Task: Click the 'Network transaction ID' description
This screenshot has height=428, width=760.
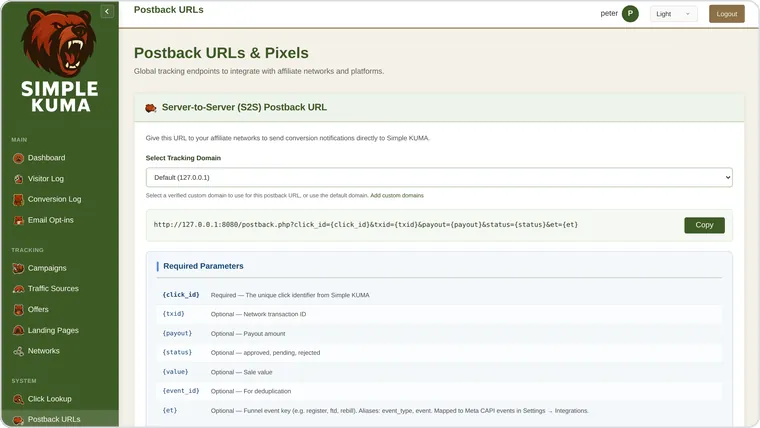Action: tap(275, 314)
